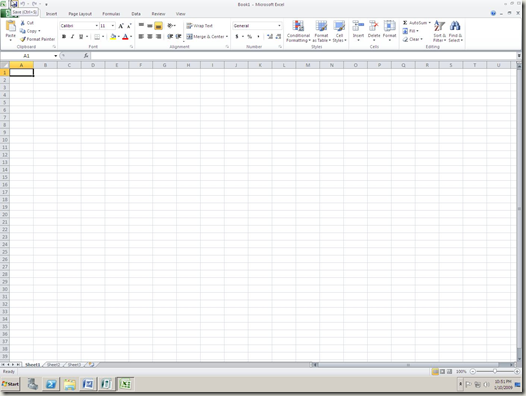Select Top Align icon
This screenshot has width=526, height=396.
pos(141,26)
